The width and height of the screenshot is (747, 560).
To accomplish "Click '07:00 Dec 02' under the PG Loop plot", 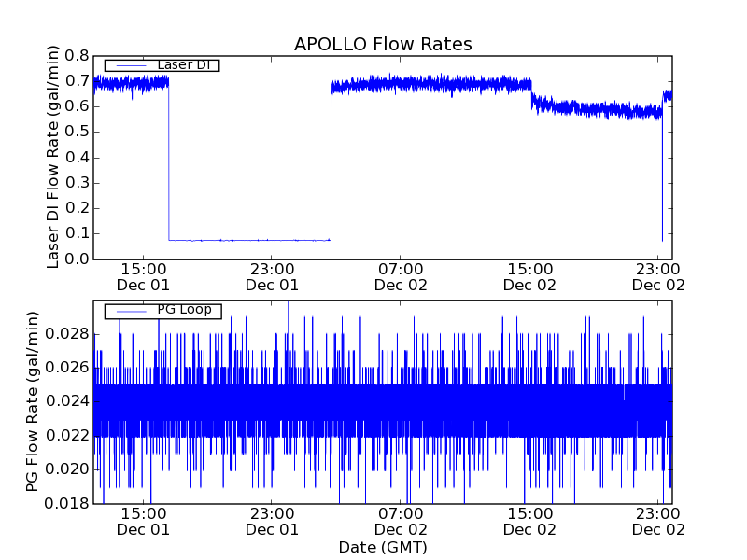I will (x=401, y=522).
